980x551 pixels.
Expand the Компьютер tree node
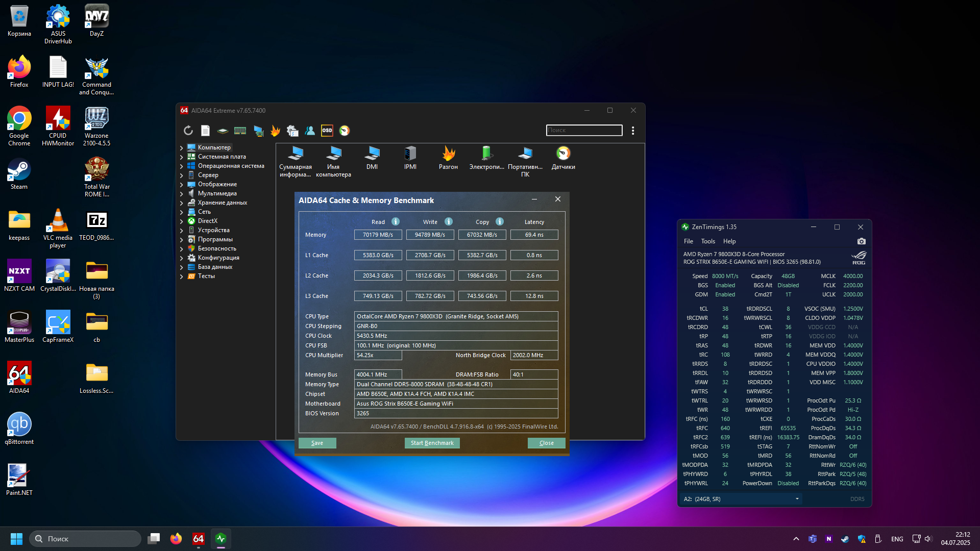point(181,148)
